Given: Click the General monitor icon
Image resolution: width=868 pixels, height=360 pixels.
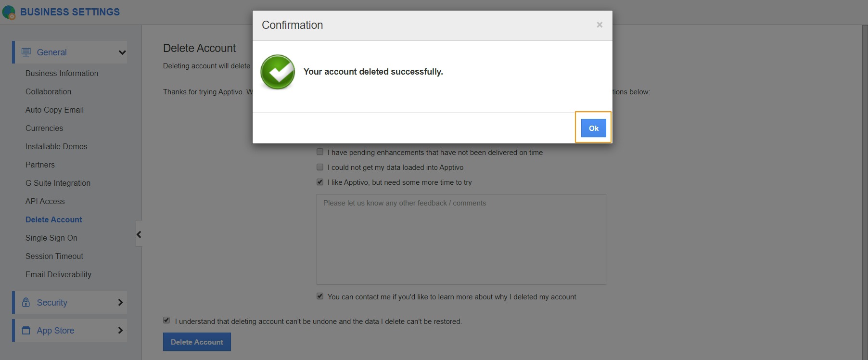Looking at the screenshot, I should click(x=26, y=52).
